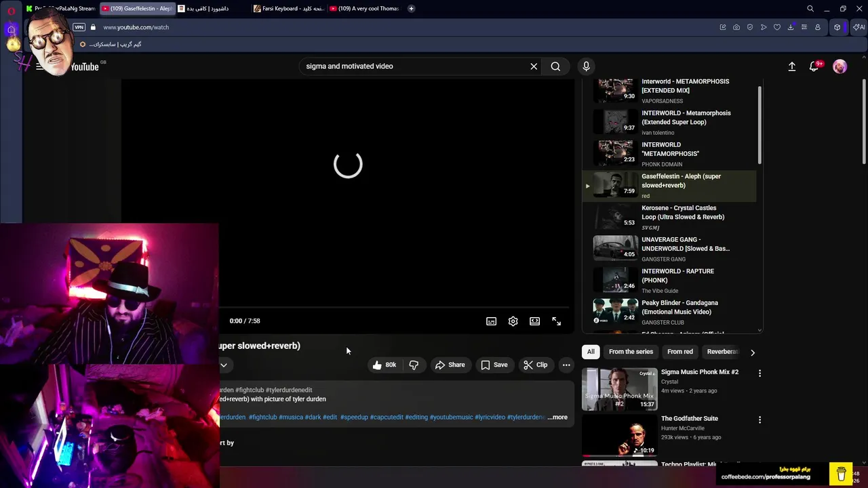Open Opera ad blocker shield icon
The width and height of the screenshot is (868, 488).
pyautogui.click(x=750, y=27)
